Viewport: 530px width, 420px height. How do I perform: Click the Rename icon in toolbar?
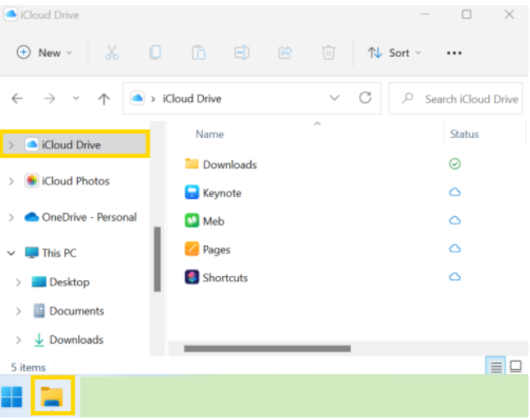(x=242, y=53)
